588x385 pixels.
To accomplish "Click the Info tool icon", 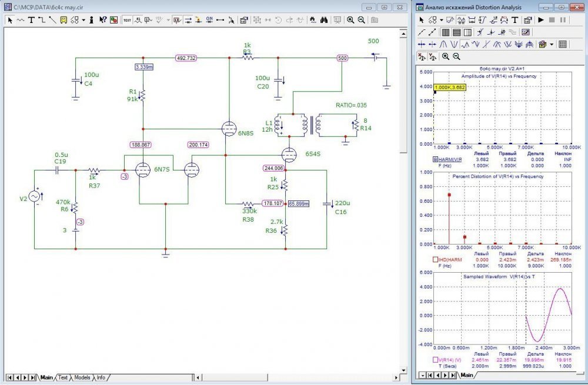I will (x=92, y=20).
